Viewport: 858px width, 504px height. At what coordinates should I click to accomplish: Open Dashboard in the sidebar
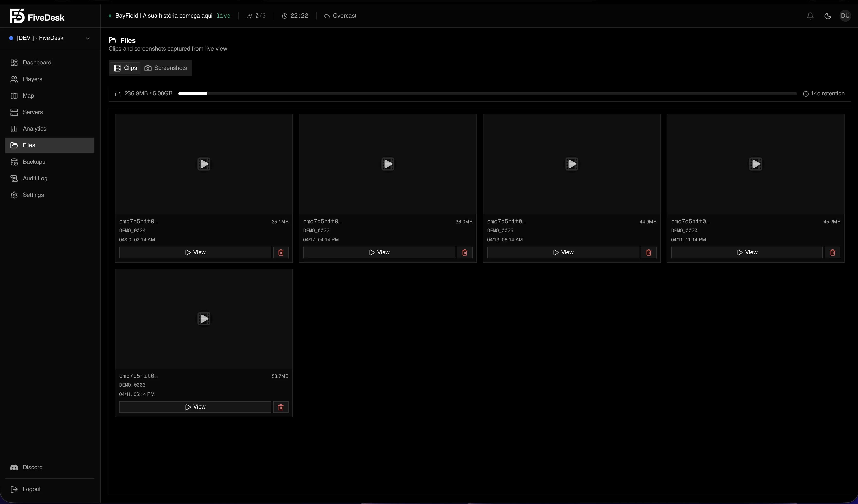tap(50, 63)
